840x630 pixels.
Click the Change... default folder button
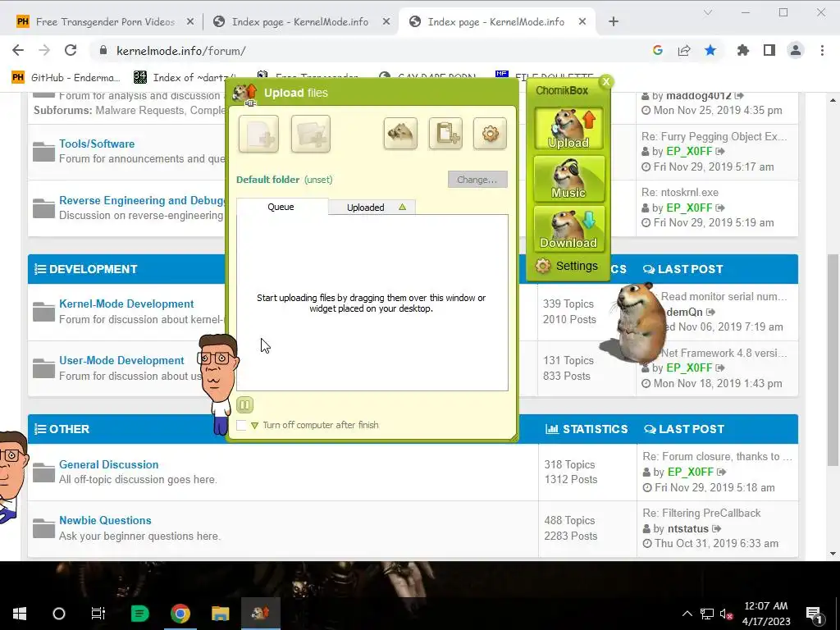[477, 180]
